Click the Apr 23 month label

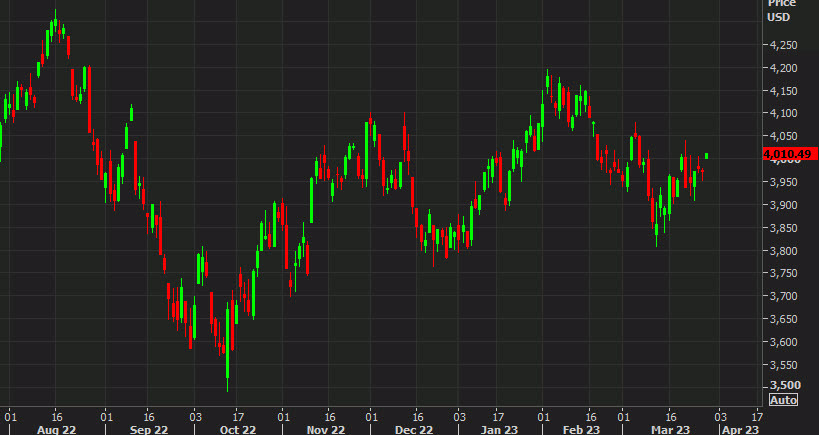[740, 430]
